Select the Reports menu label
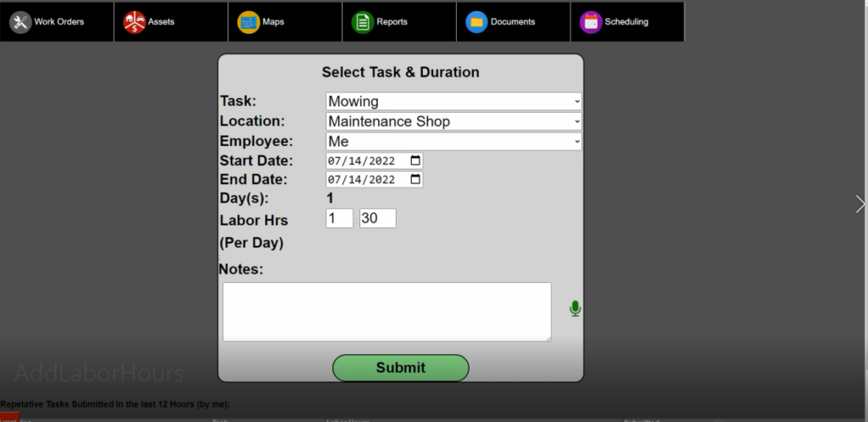Viewport: 868px width, 422px height. coord(392,22)
